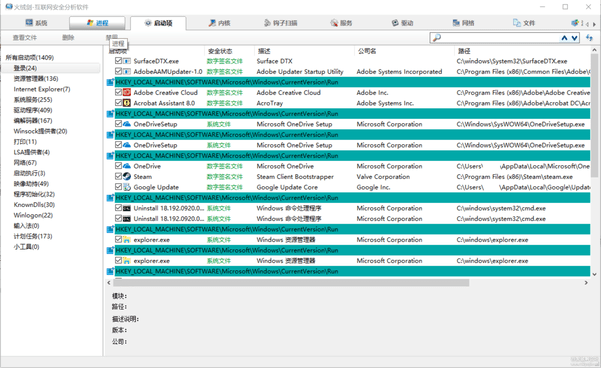This screenshot has width=601, height=368.
Task: Select 打印(11) category
Action: (x=25, y=141)
